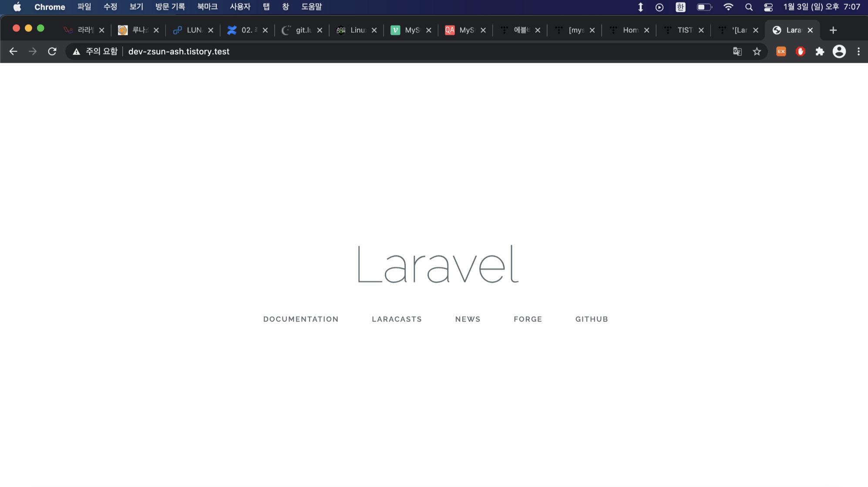Open Chrome three-dot menu
The height and width of the screenshot is (487, 868).
[858, 51]
